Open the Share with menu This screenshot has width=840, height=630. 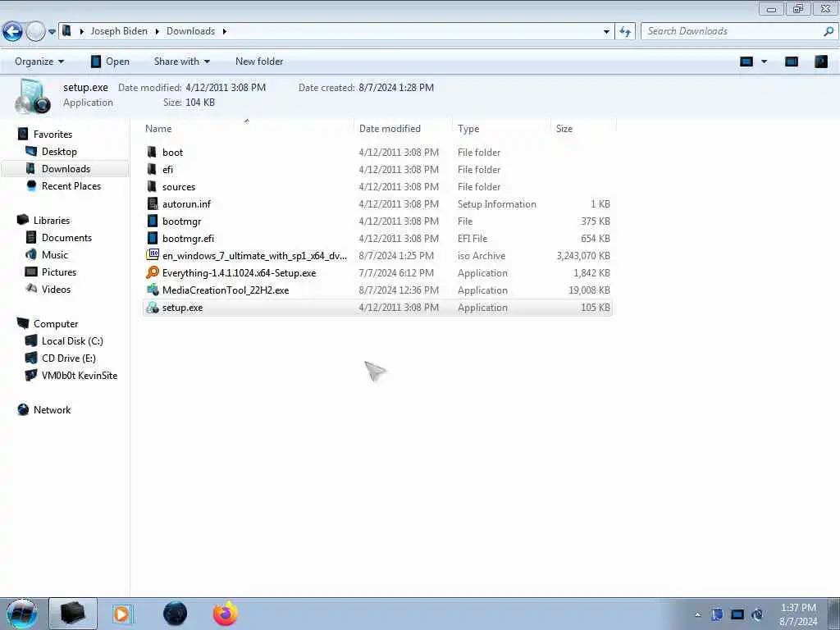tap(181, 62)
